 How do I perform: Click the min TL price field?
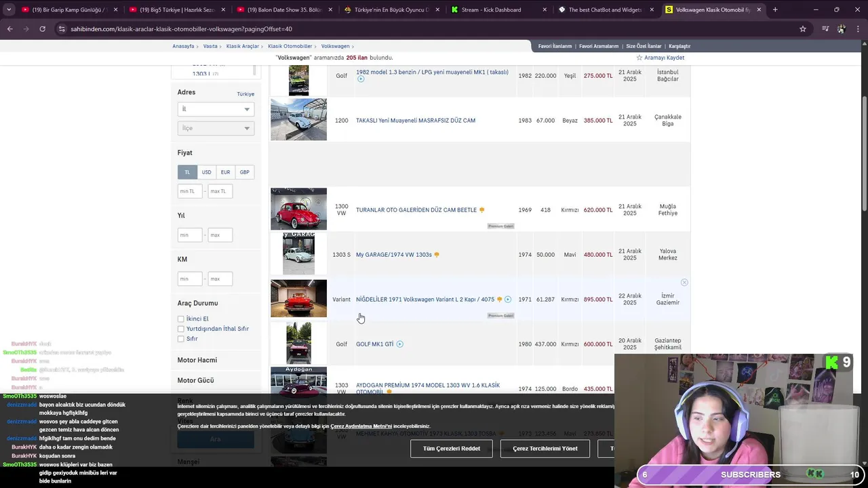190,191
